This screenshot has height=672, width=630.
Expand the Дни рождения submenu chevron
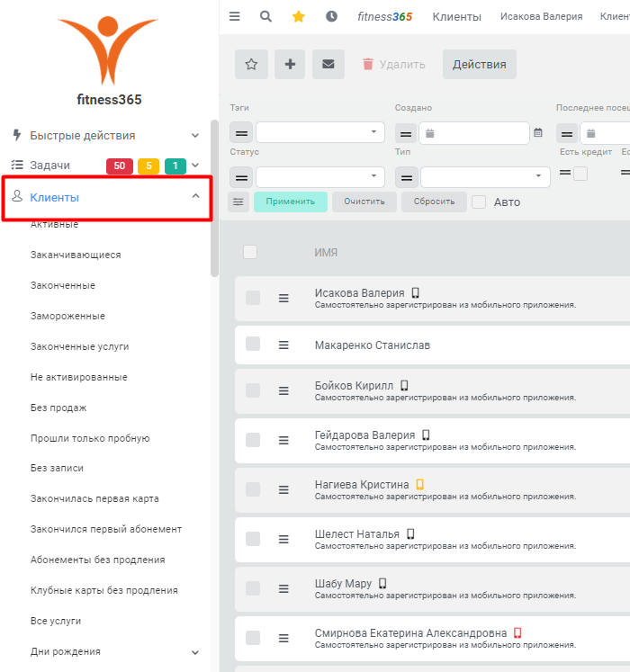tap(195, 652)
